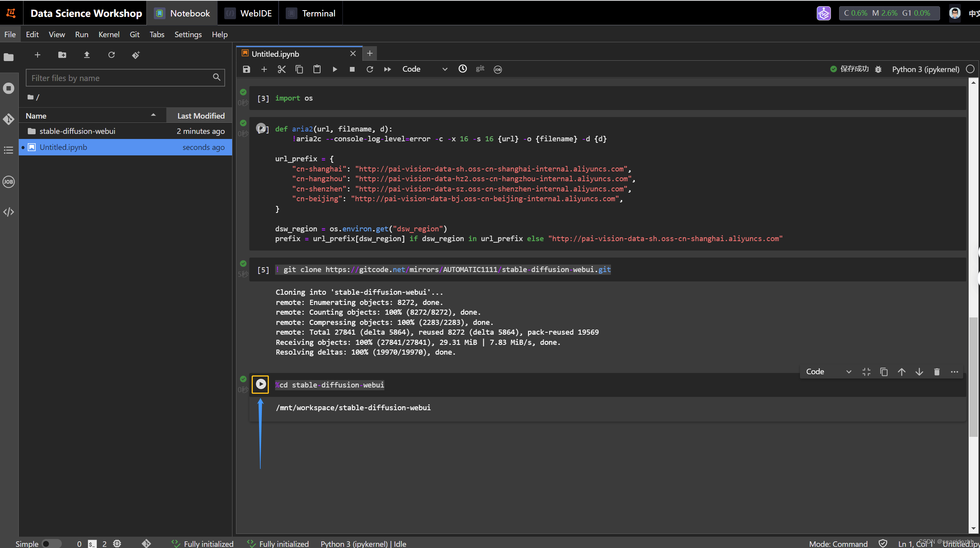Viewport: 980px width, 548px height.
Task: Click the CPU memory GPU usage indicator
Action: (x=889, y=13)
